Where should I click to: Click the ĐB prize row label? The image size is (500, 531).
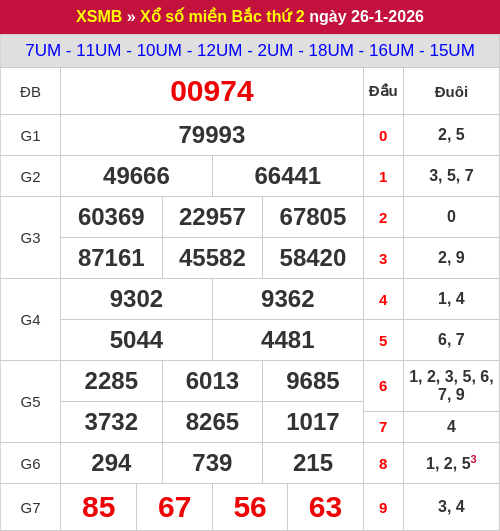click(x=30, y=92)
